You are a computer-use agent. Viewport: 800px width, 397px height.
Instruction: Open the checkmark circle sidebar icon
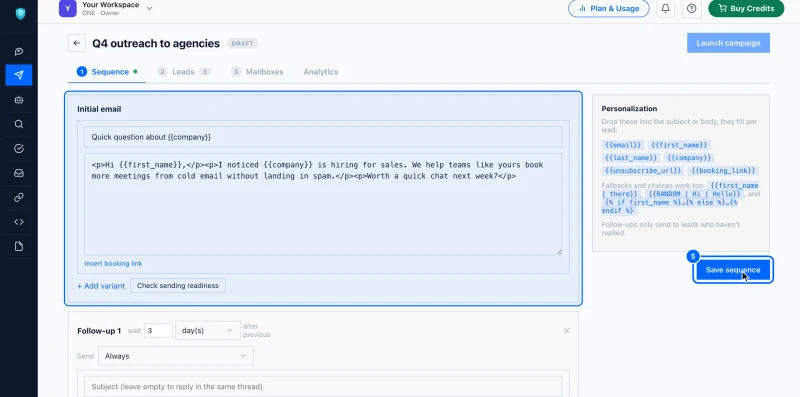point(19,148)
